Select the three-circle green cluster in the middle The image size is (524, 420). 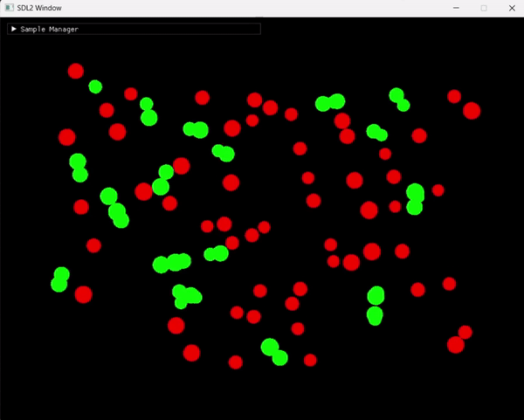click(172, 263)
